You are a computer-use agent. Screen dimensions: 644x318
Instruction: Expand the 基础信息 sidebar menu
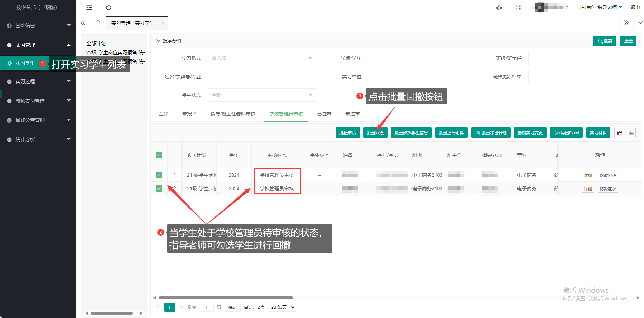pyautogui.click(x=38, y=26)
